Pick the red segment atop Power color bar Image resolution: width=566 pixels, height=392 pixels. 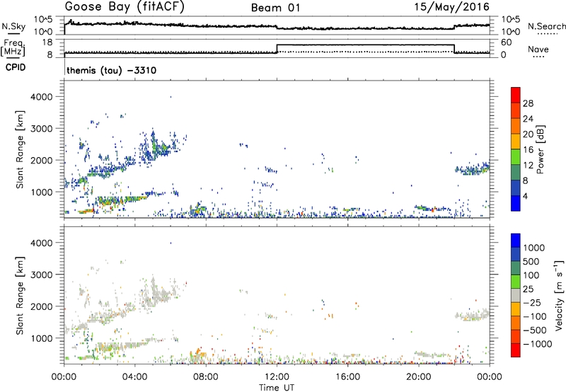(516, 96)
